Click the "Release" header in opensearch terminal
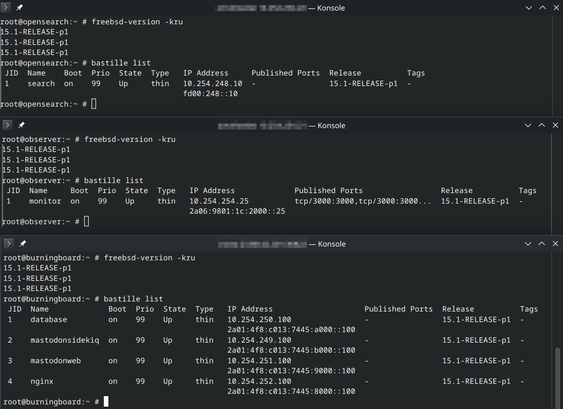563x409 pixels. click(345, 73)
